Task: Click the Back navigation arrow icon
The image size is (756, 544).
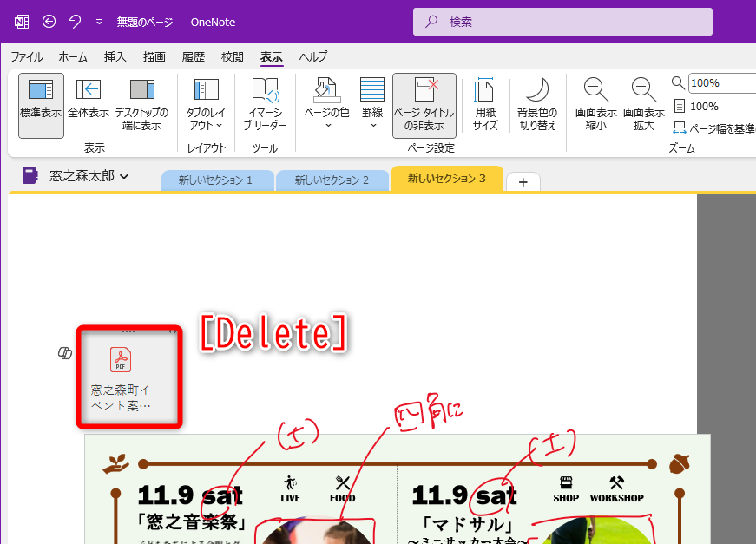Action: [x=49, y=22]
